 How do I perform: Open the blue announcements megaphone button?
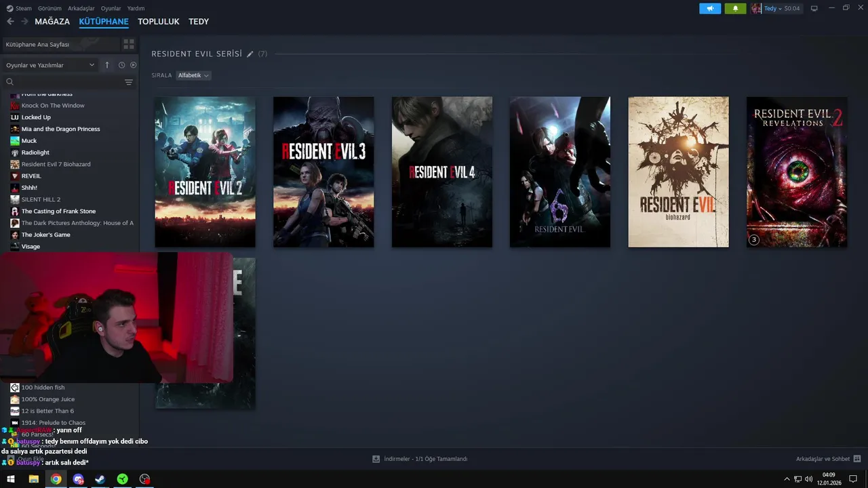pos(710,8)
